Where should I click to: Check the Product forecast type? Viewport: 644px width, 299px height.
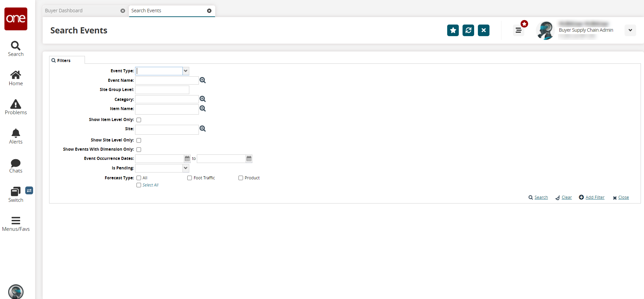(241, 178)
